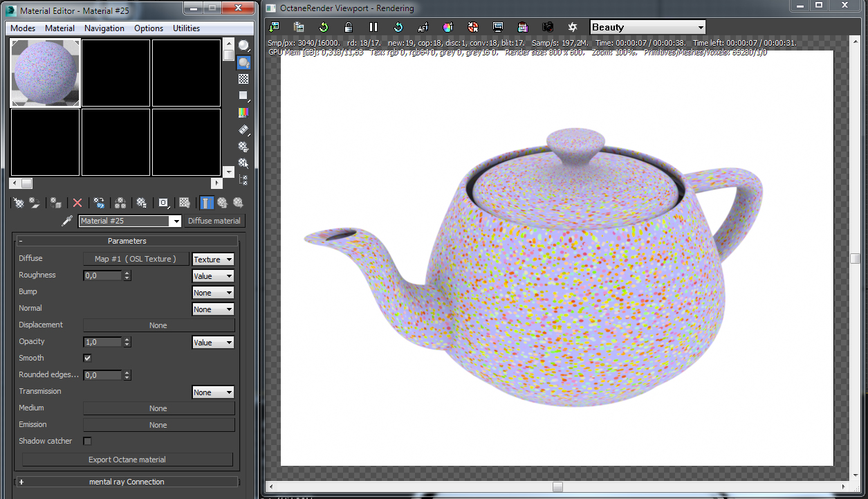Screen dimensions: 868x499
Task: Click cyan refresh icon in Octane viewport
Action: point(398,27)
